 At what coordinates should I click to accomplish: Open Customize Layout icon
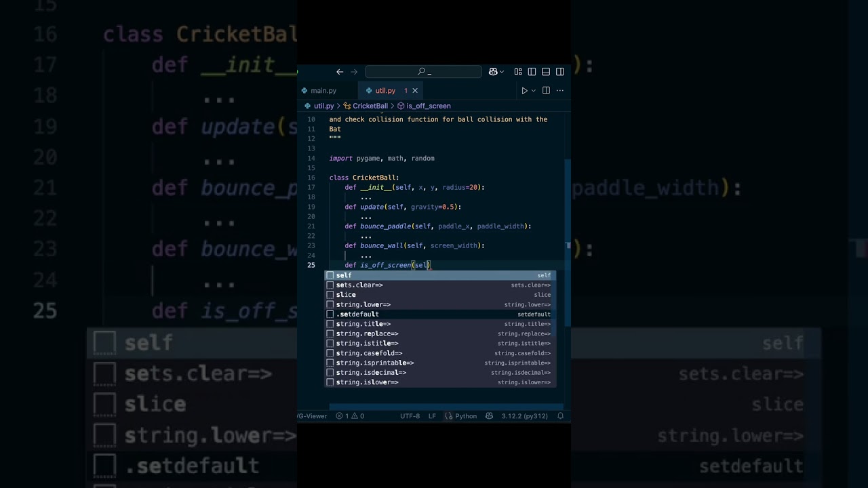[518, 72]
